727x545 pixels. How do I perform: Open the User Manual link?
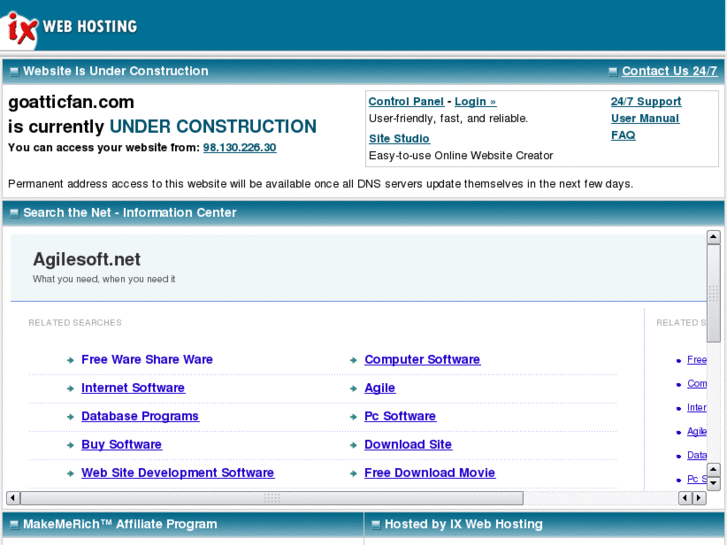pos(645,118)
